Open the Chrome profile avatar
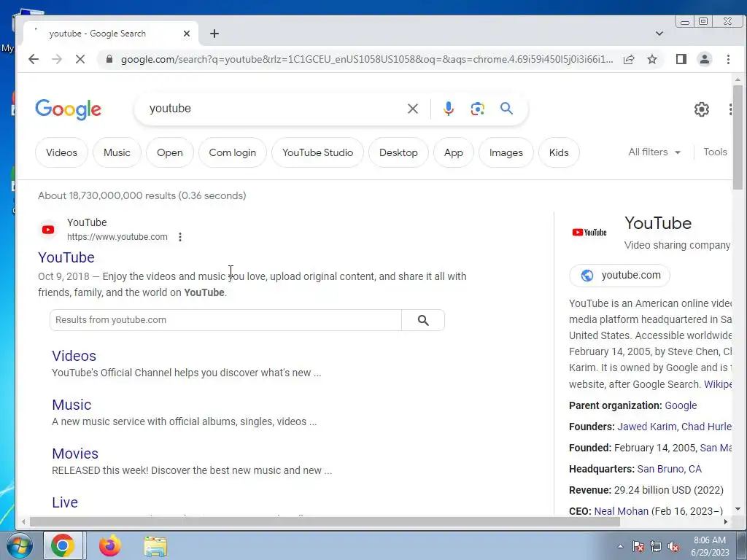 pyautogui.click(x=705, y=59)
